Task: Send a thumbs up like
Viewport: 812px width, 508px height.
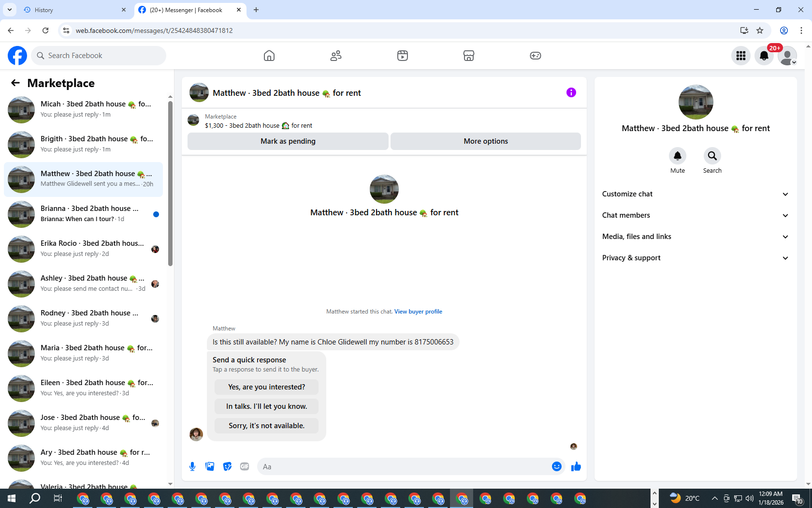Action: point(576,466)
